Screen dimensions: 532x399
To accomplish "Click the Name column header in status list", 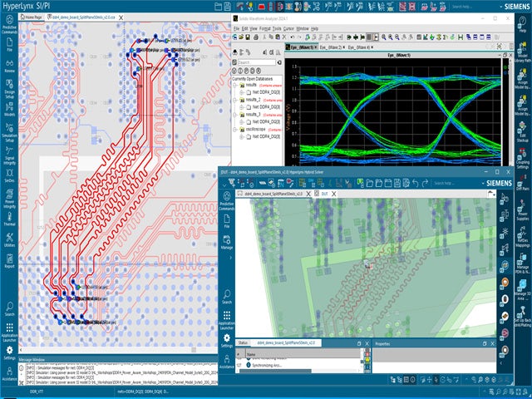I will coord(303,354).
